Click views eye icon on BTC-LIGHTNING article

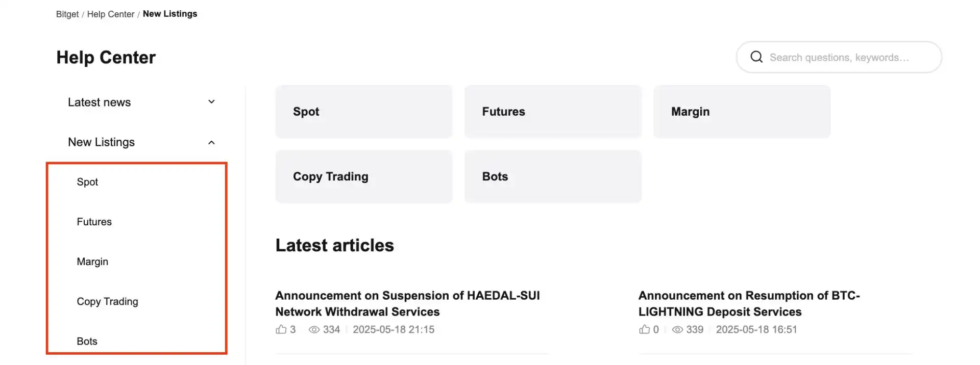coord(677,330)
